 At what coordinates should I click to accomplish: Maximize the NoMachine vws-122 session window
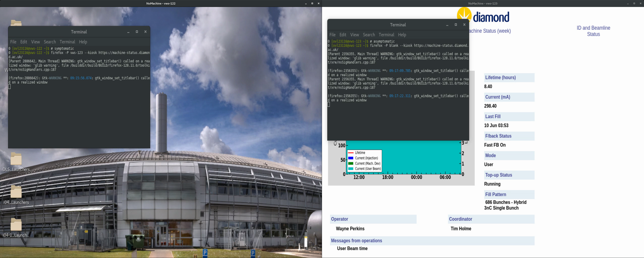point(312,4)
